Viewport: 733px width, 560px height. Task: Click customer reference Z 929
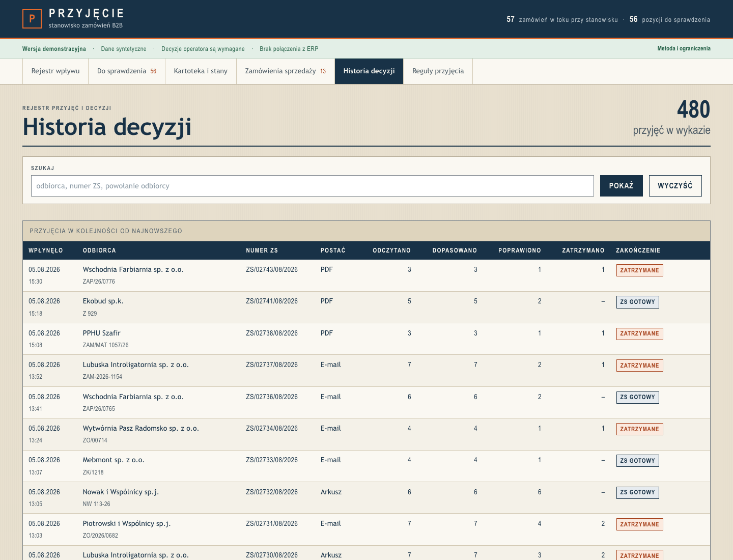(90, 314)
